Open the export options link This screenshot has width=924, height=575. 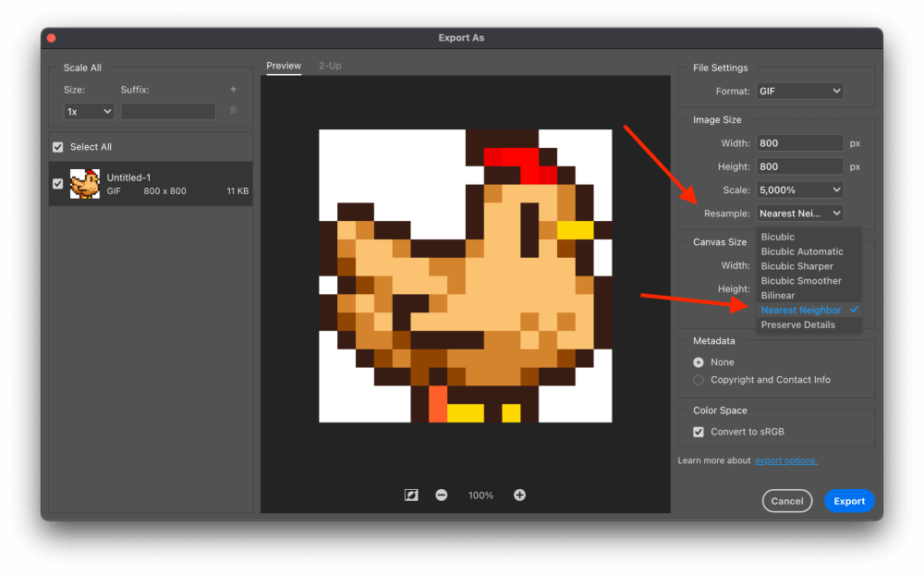[x=786, y=459]
